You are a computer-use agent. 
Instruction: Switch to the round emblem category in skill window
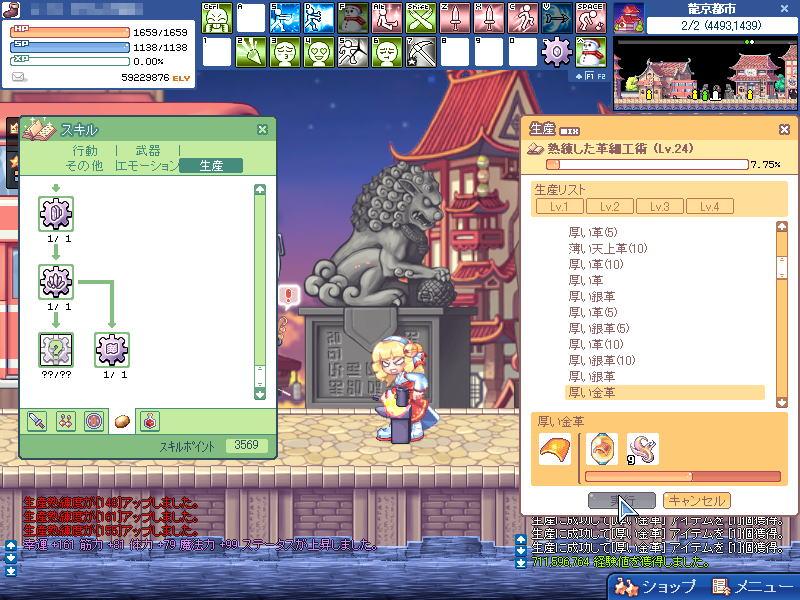(x=94, y=421)
